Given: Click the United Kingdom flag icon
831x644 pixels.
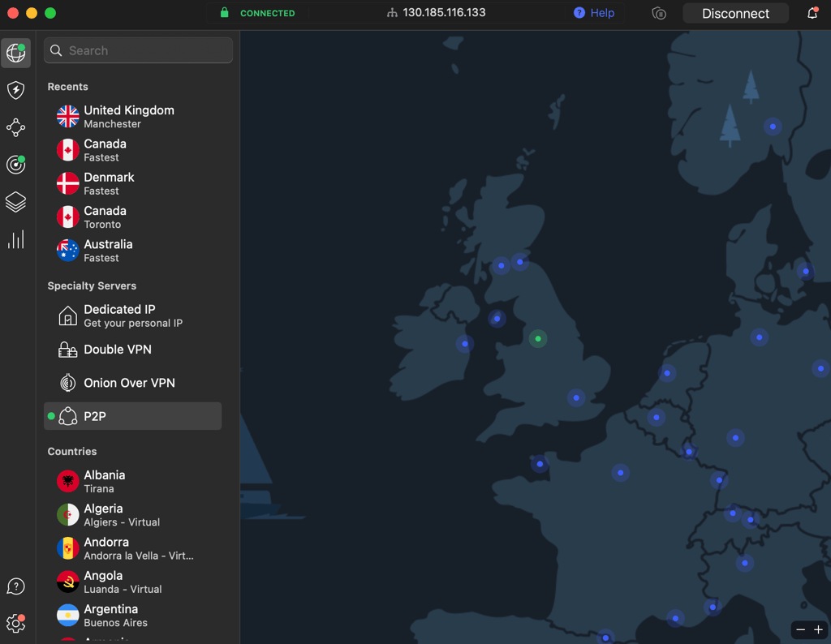Looking at the screenshot, I should (68, 116).
